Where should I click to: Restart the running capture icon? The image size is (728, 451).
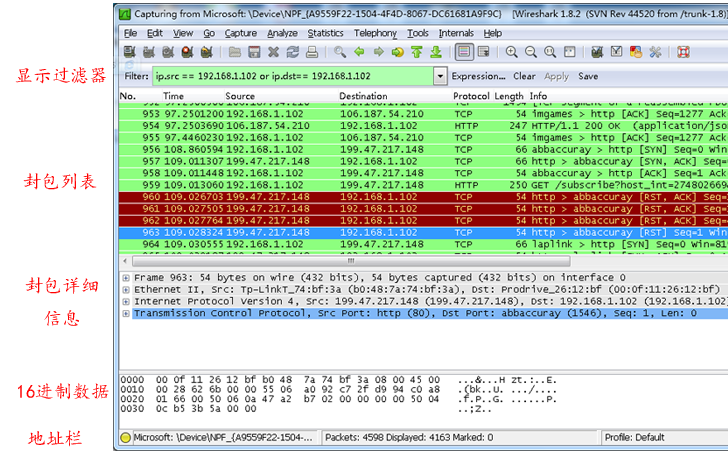207,52
